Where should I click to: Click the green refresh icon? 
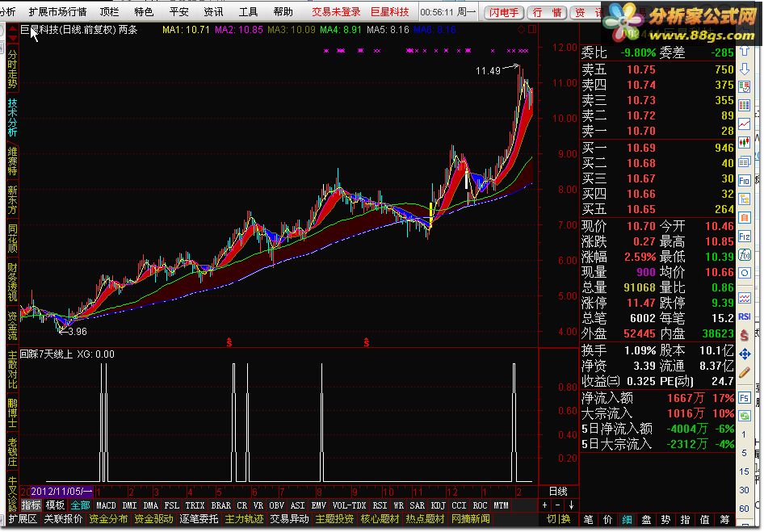(x=744, y=416)
